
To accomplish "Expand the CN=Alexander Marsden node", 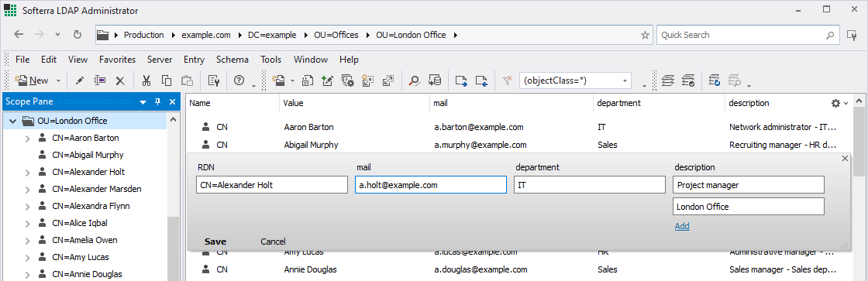I will 28,189.
